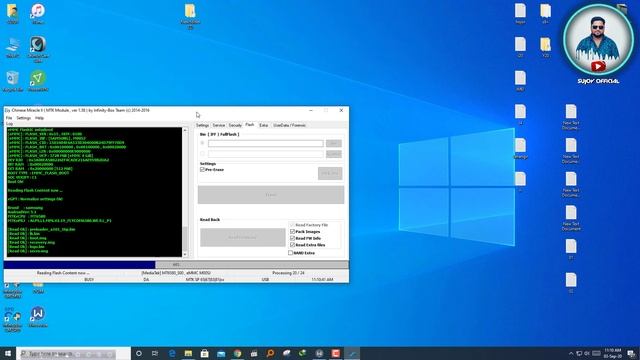This screenshot has height=360, width=640.
Task: Open the iTunes desktop shortcut
Action: tap(38, 13)
